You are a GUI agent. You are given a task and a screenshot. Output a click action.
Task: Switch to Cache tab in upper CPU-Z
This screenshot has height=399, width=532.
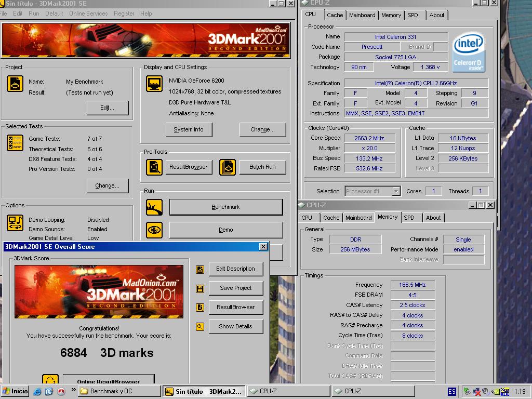click(x=335, y=15)
